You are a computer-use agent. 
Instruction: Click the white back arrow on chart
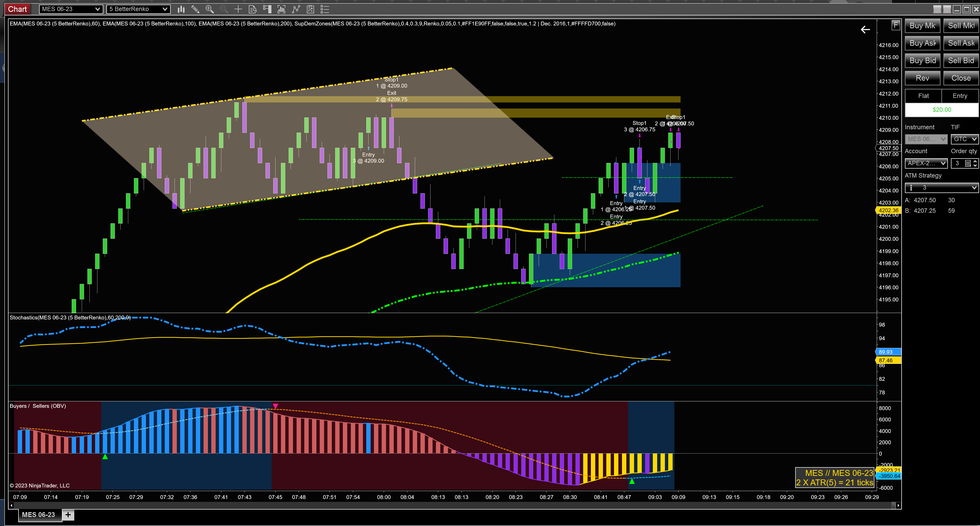click(865, 30)
